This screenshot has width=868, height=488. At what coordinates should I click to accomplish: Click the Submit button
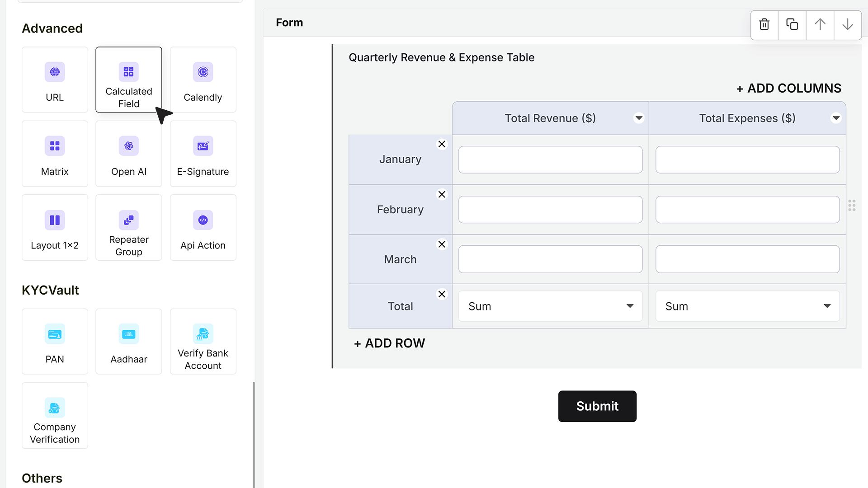(597, 406)
